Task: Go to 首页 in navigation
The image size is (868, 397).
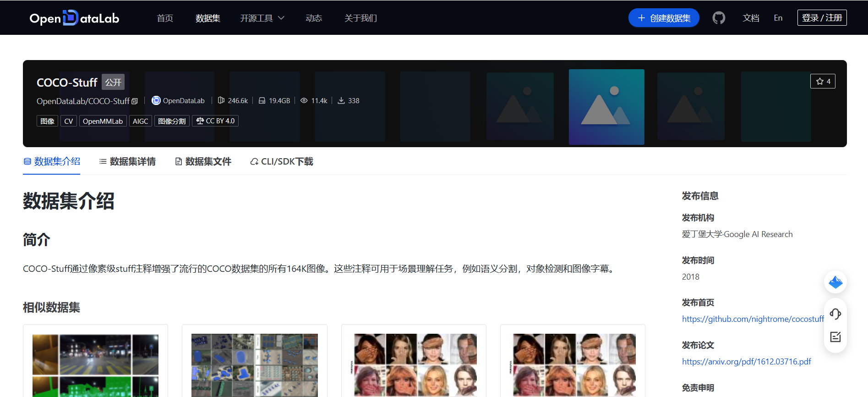Action: [165, 18]
